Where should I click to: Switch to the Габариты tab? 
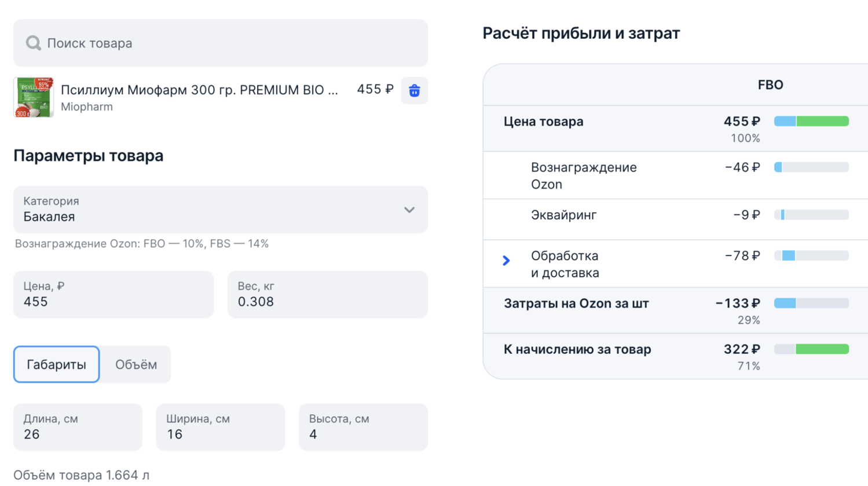pyautogui.click(x=56, y=364)
